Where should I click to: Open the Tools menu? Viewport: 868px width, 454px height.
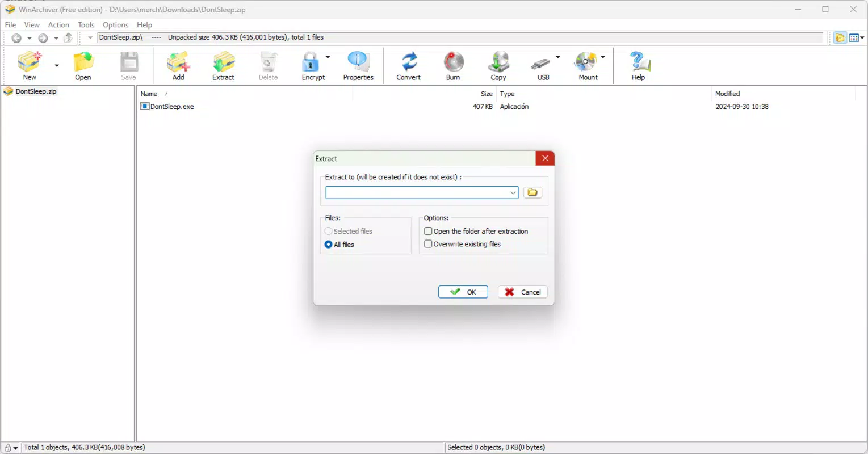tap(86, 25)
